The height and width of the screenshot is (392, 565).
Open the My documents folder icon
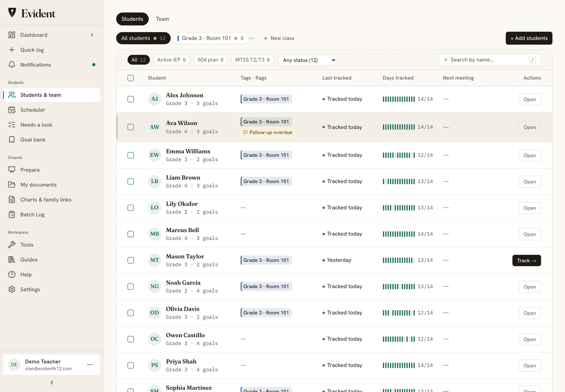(x=12, y=185)
